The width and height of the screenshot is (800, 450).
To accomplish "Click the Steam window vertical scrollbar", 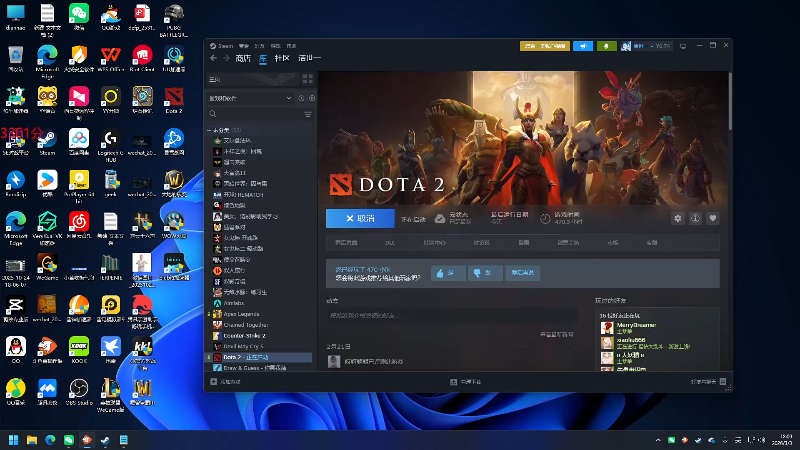I will pyautogui.click(x=731, y=101).
